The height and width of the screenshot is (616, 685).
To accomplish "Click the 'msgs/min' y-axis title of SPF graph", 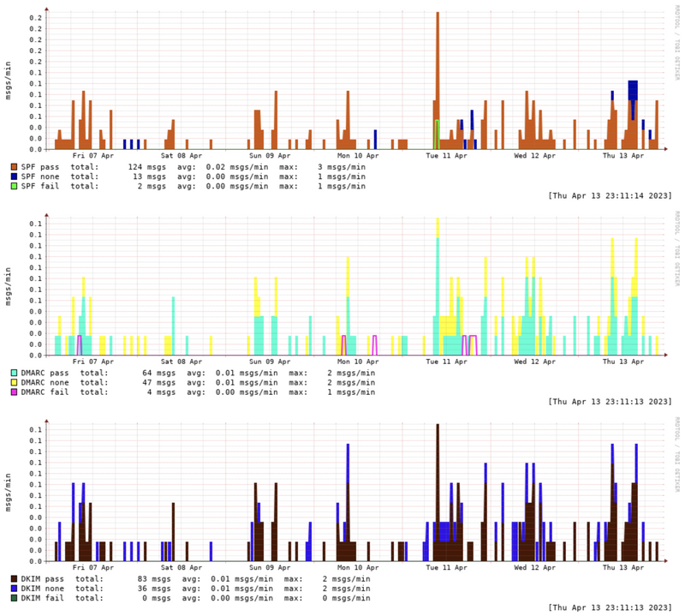I will point(8,81).
